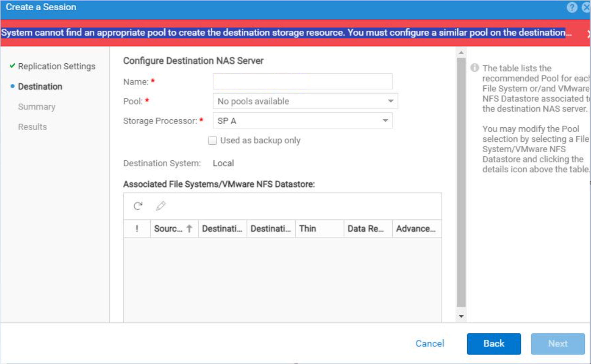Go to the Replication Settings step
Viewport: 591px width, 364px height.
pos(56,66)
